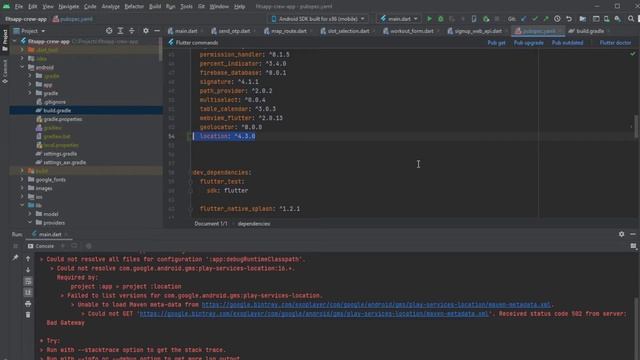
Task: Click the editor vertical scrollbar thumb
Action: coord(636,126)
